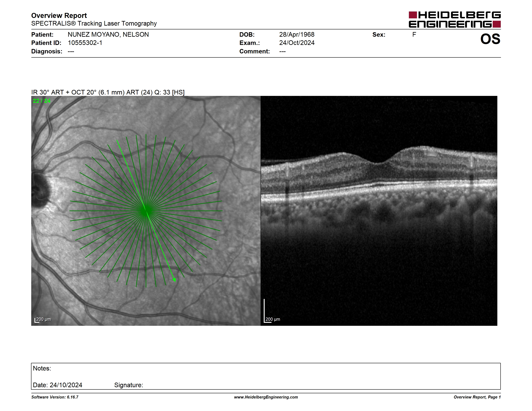Click the Notes field area

click(266, 376)
